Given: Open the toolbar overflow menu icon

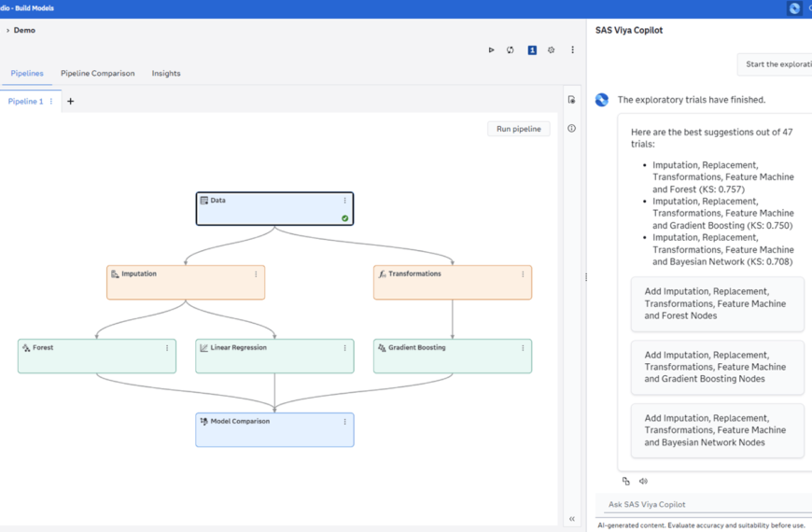Looking at the screenshot, I should [572, 49].
